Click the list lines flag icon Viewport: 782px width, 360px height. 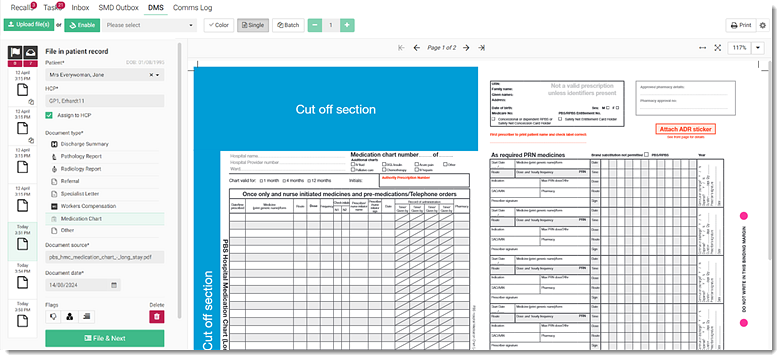[x=87, y=316]
